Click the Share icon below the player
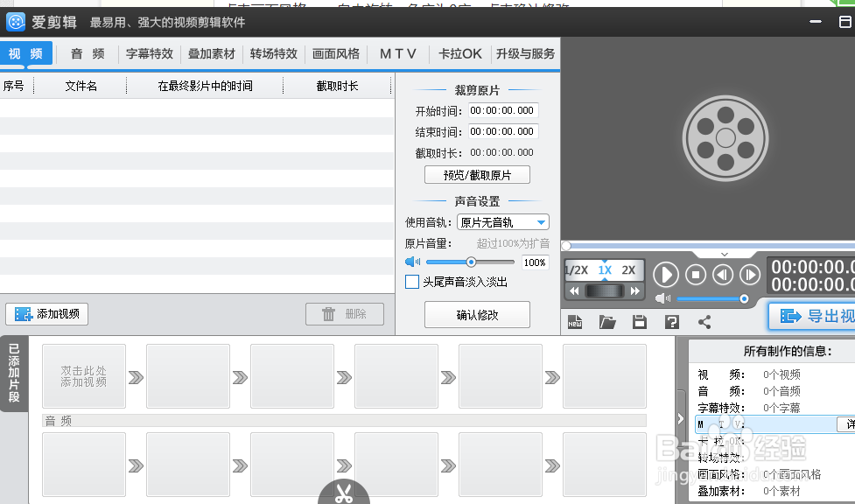Screen dimensions: 855x504 coord(704,321)
